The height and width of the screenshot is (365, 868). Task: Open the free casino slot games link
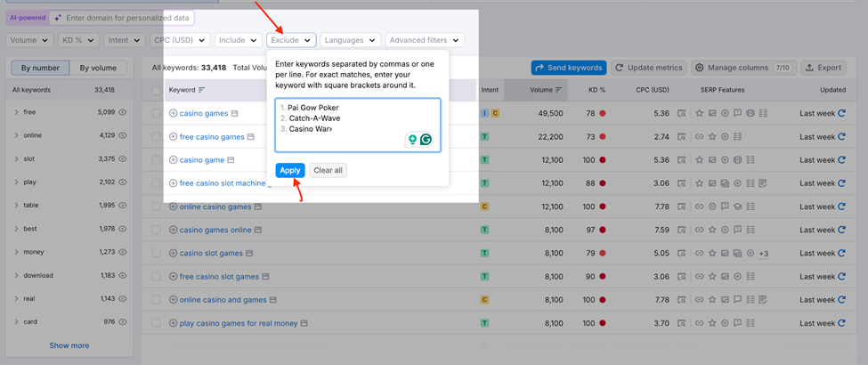click(x=219, y=276)
